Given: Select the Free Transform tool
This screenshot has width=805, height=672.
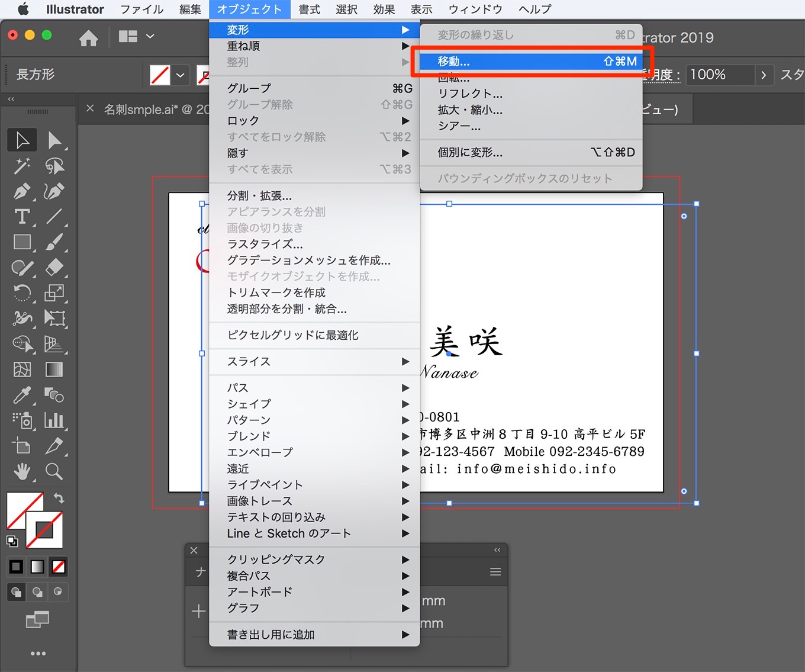Looking at the screenshot, I should pos(54,319).
